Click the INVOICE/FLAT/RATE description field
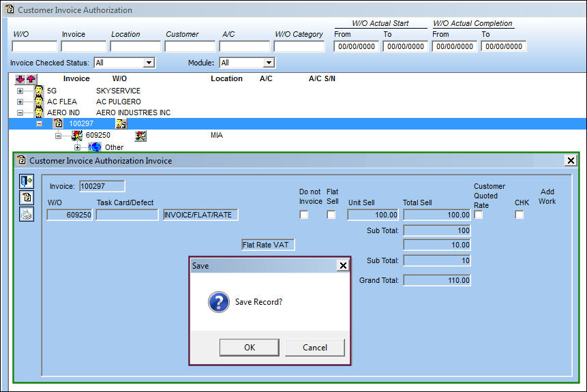The image size is (587, 392). click(x=200, y=215)
